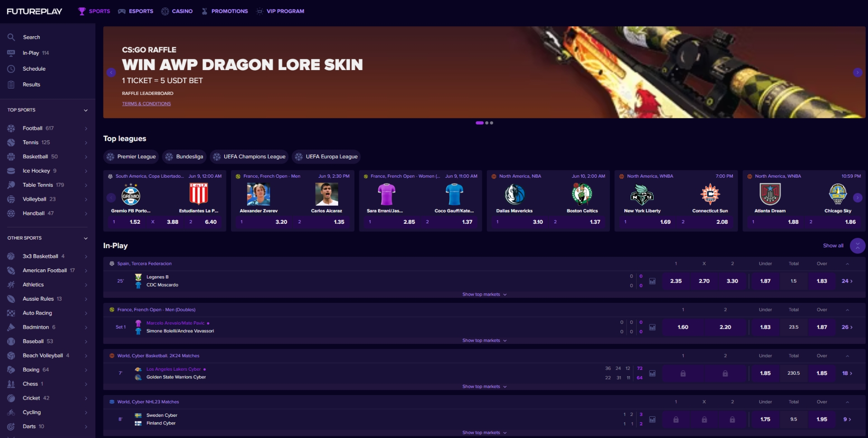
Task: Go to previous banner slide
Action: tap(111, 72)
